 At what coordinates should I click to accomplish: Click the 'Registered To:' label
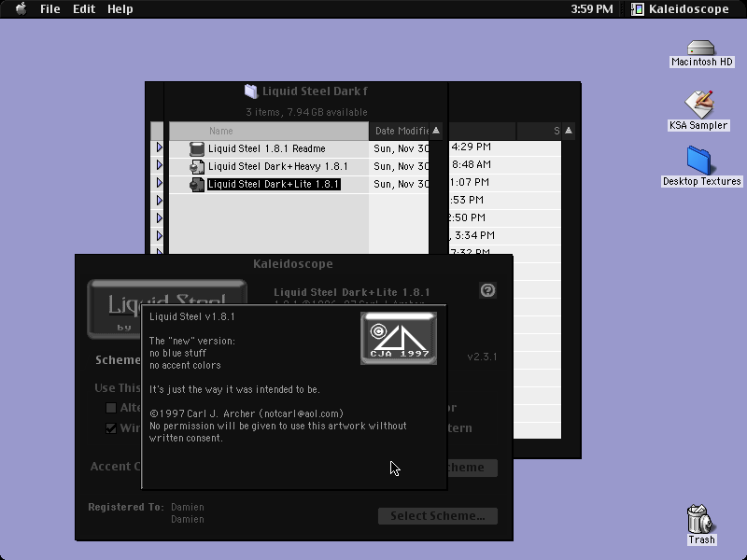point(126,507)
